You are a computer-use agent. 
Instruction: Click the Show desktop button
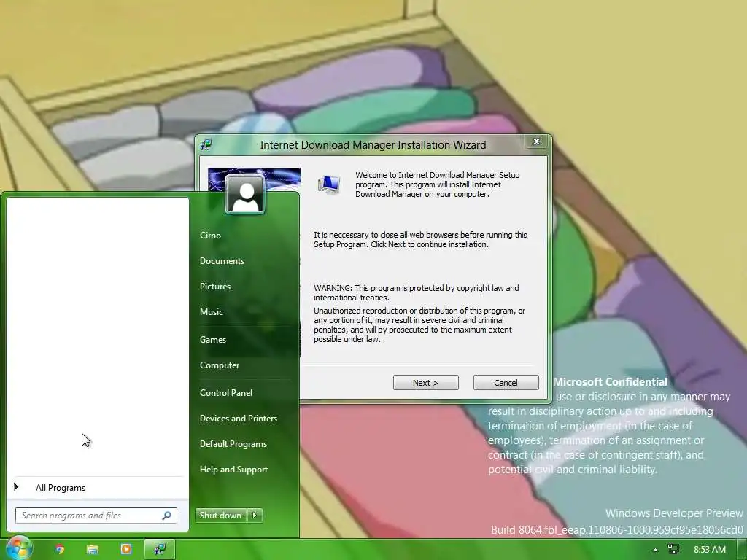742,550
